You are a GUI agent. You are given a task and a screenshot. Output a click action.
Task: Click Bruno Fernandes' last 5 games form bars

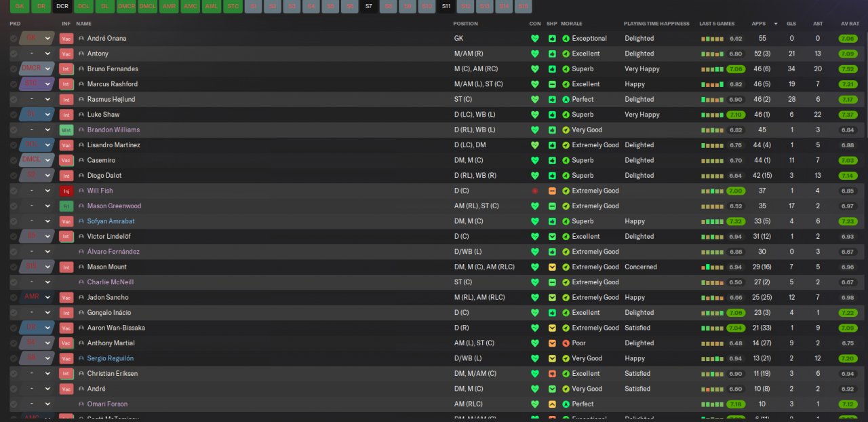click(712, 69)
